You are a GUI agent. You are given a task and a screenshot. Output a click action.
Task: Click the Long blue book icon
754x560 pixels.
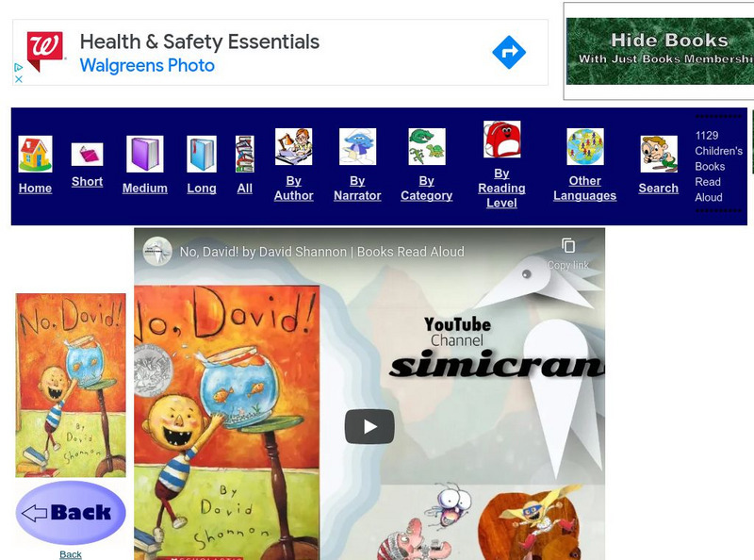(202, 154)
